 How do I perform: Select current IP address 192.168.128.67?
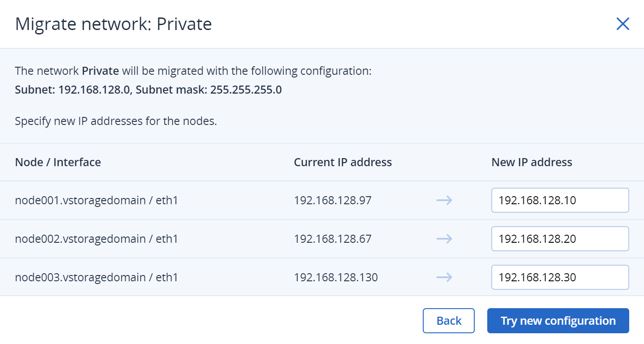[x=332, y=239]
